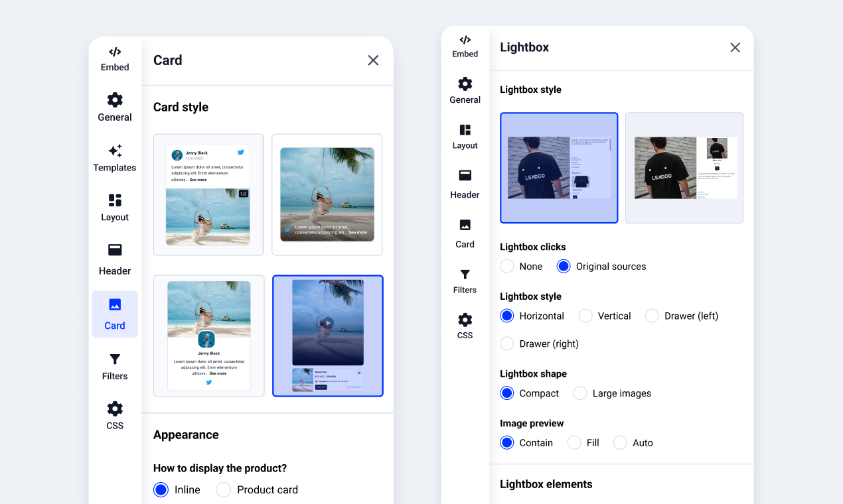
Task: Click the Header icon in the left sidebar
Action: coord(115,261)
